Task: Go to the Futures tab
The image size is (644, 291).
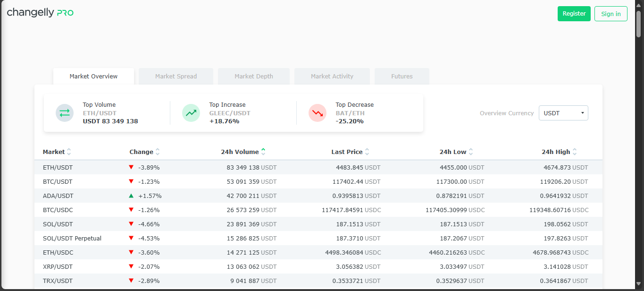Action: [402, 77]
